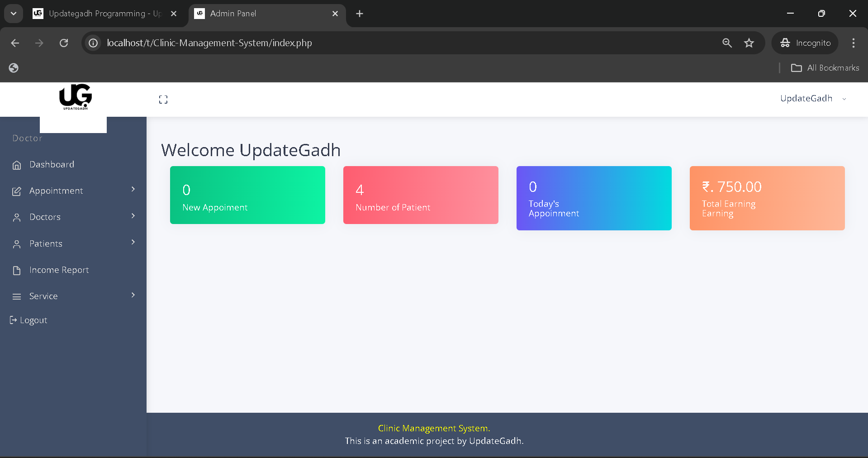
Task: Open a new browser tab
Action: [360, 14]
